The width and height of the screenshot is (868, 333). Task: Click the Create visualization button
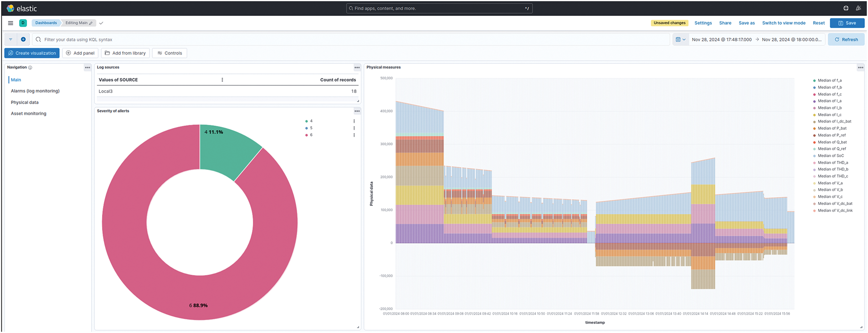[32, 53]
